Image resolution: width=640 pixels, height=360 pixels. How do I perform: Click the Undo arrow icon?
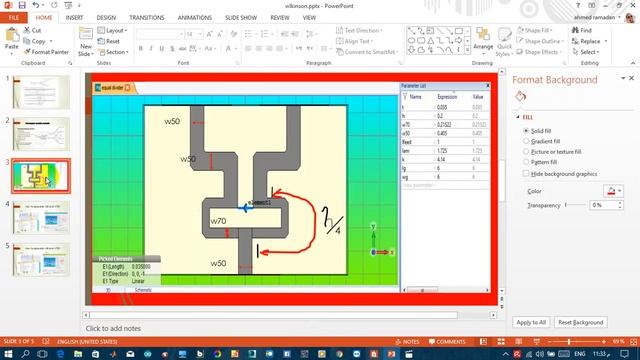(36, 5)
